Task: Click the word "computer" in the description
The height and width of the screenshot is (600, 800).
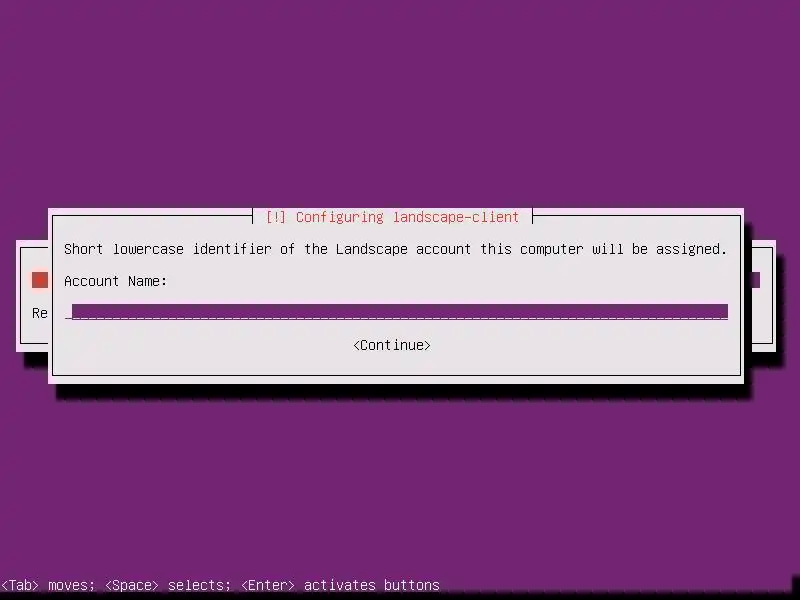Action: coord(551,249)
